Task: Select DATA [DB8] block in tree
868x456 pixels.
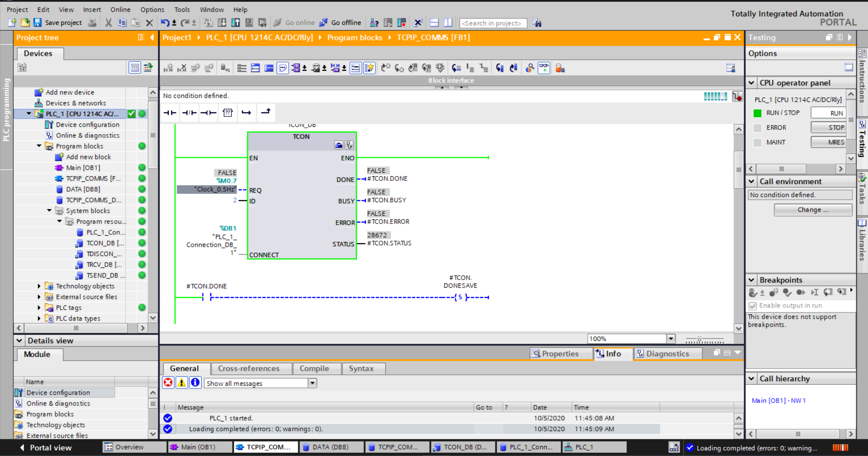Action: point(83,189)
